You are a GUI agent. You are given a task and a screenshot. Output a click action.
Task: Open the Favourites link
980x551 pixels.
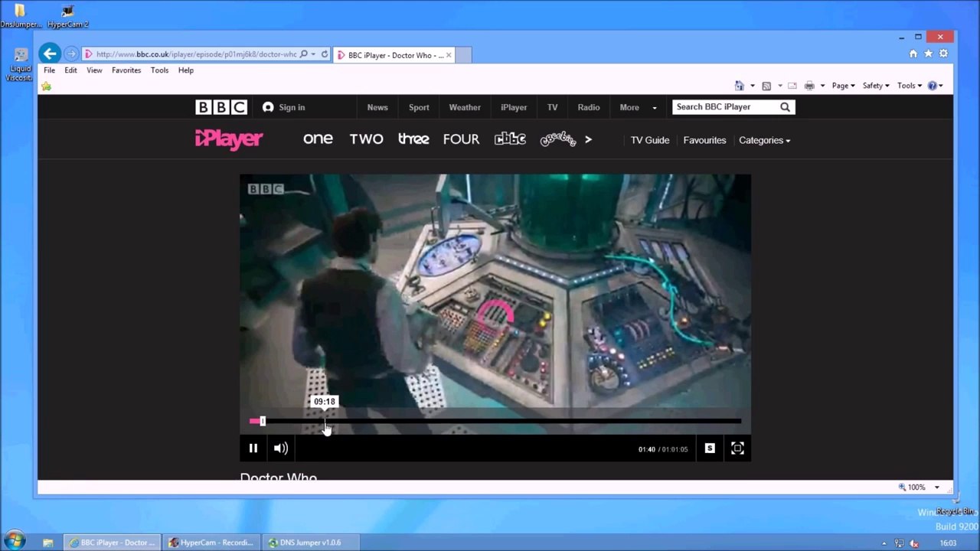(x=704, y=140)
